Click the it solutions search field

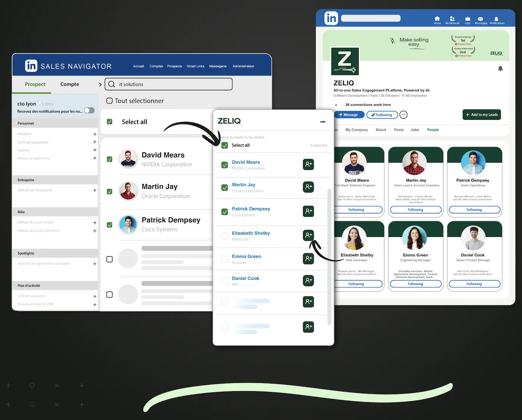169,84
